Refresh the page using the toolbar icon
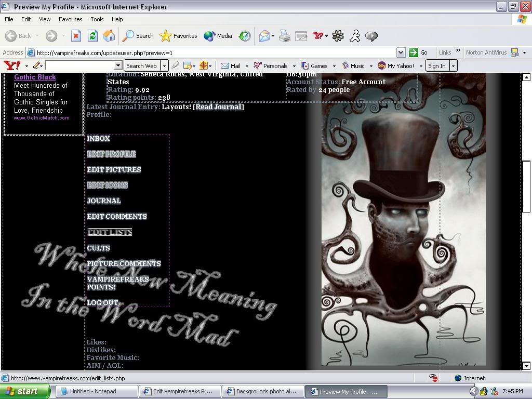532x399 pixels. click(x=92, y=36)
